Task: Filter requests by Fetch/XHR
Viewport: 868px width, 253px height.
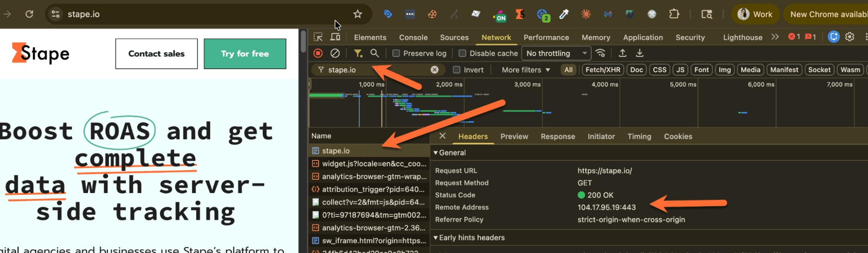Action: (x=603, y=70)
